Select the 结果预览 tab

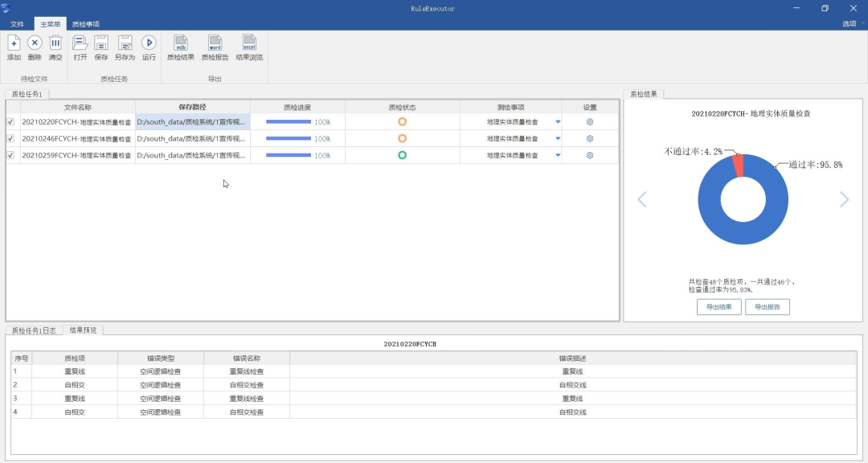coord(83,330)
